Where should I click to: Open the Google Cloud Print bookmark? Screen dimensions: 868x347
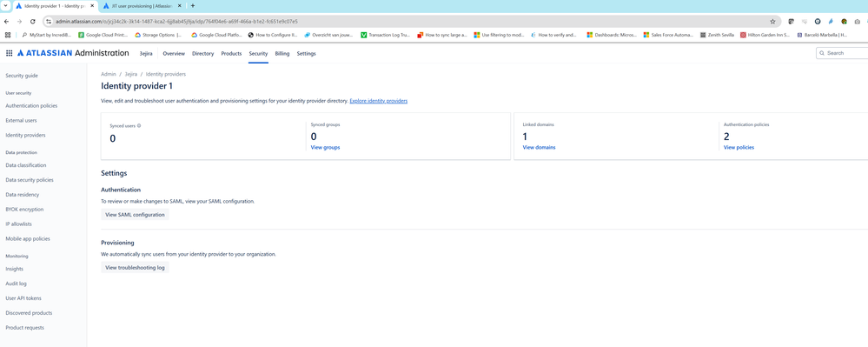coord(103,35)
